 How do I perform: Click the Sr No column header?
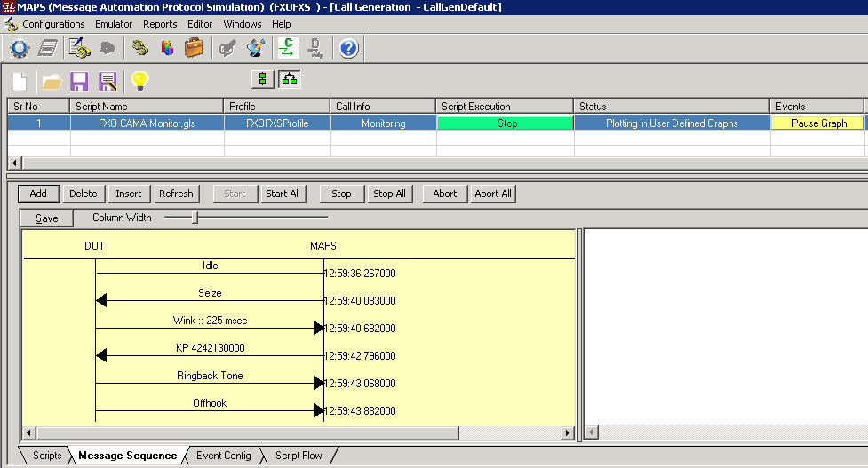[x=38, y=107]
